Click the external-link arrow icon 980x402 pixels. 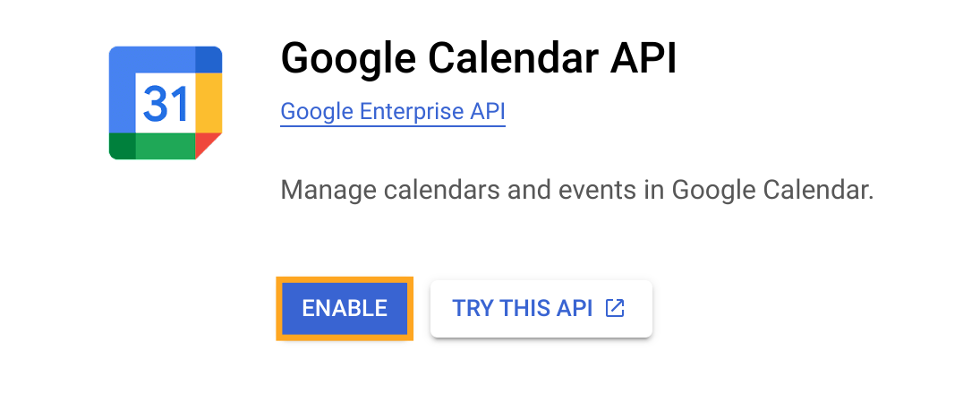615,308
